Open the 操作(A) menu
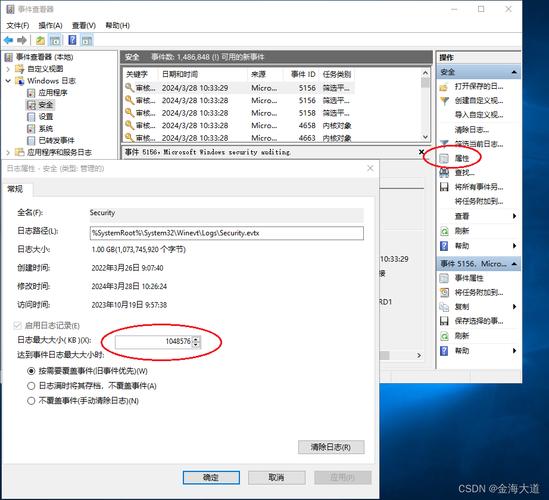The width and height of the screenshot is (549, 500). pos(50,25)
